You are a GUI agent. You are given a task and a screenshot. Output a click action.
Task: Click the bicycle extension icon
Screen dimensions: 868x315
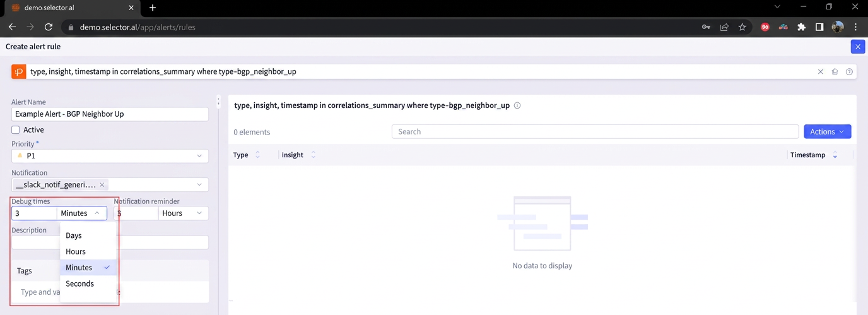(x=783, y=27)
